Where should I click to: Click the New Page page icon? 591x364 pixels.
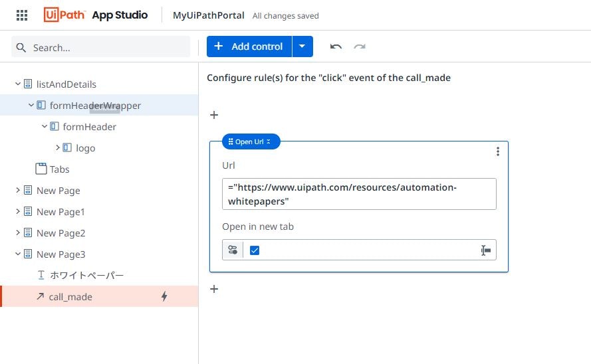point(28,190)
